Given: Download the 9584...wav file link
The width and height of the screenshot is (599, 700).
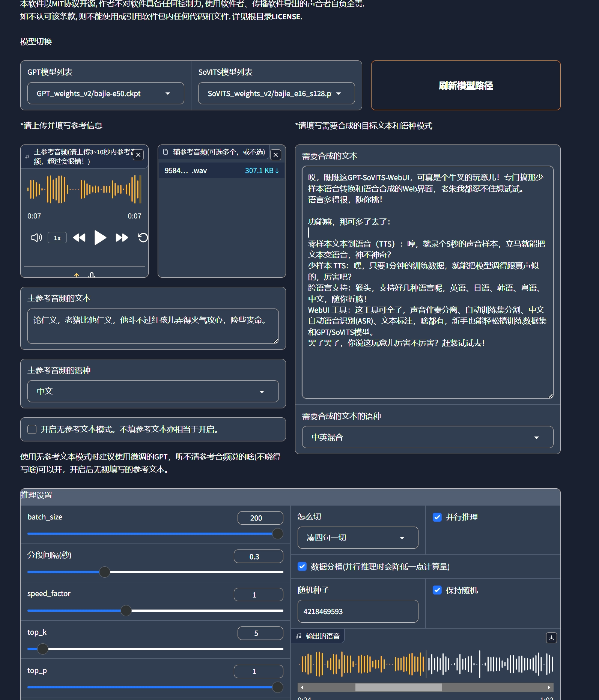Looking at the screenshot, I should [262, 170].
